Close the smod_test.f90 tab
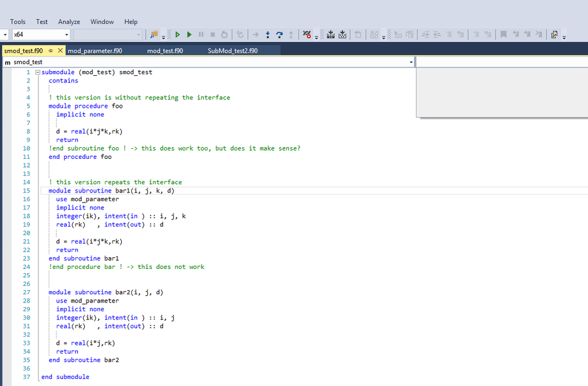 tap(60, 50)
